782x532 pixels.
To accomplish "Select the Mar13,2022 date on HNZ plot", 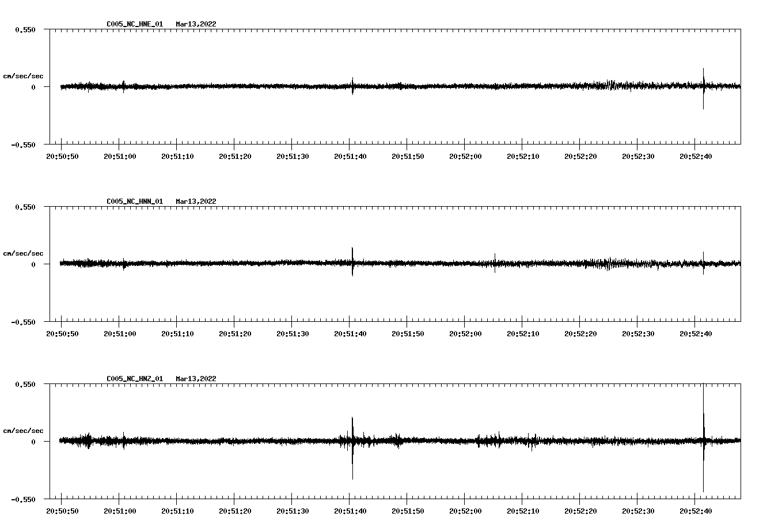I will [x=196, y=379].
